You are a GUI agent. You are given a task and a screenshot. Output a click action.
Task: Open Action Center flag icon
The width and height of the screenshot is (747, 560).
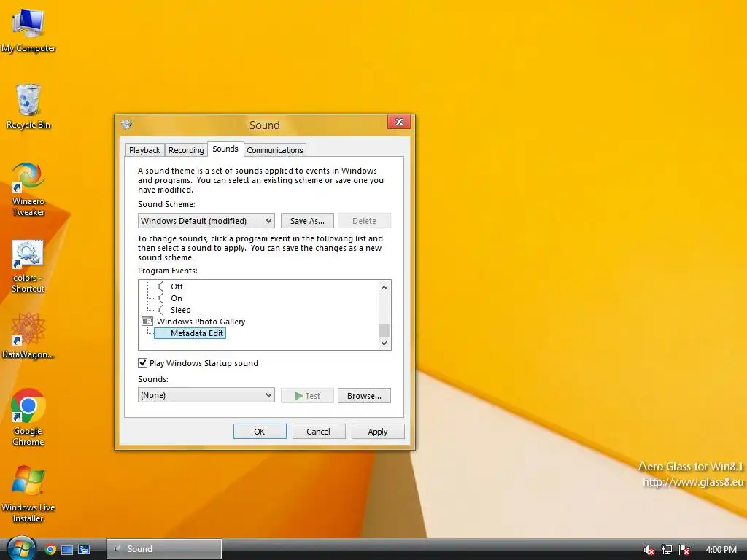[684, 550]
